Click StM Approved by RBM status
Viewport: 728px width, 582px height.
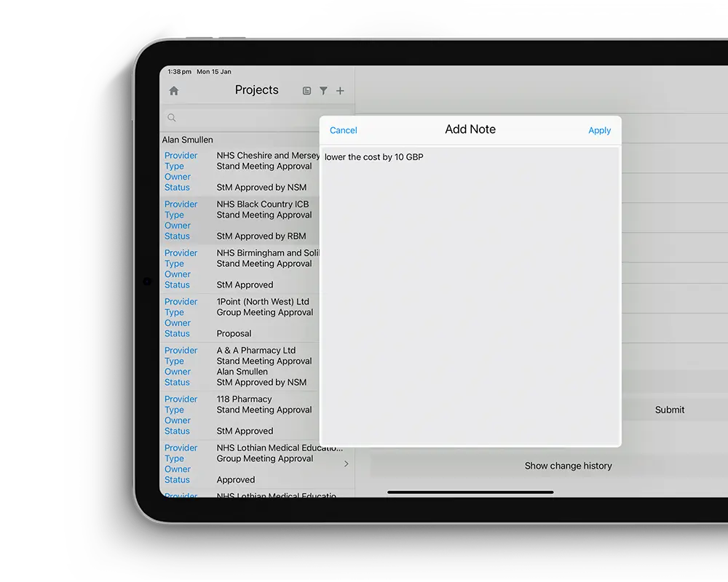[261, 236]
